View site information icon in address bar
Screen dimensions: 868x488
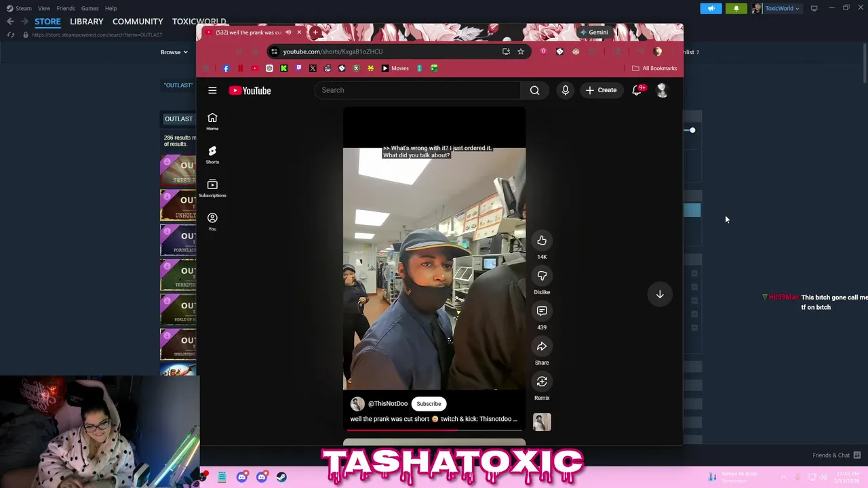(x=274, y=52)
